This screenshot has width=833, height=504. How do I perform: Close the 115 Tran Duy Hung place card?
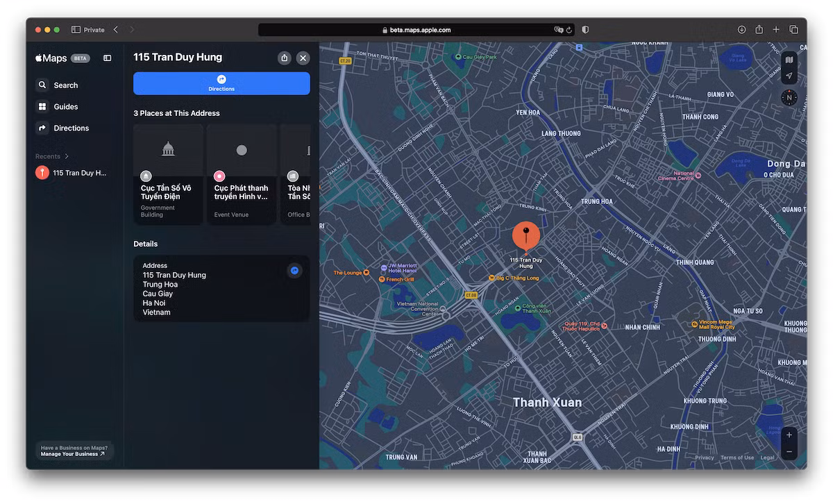click(x=303, y=58)
